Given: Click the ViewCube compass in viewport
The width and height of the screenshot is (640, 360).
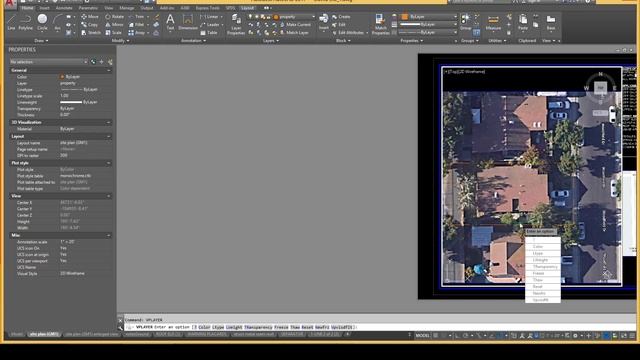Looking at the screenshot, I should 600,87.
